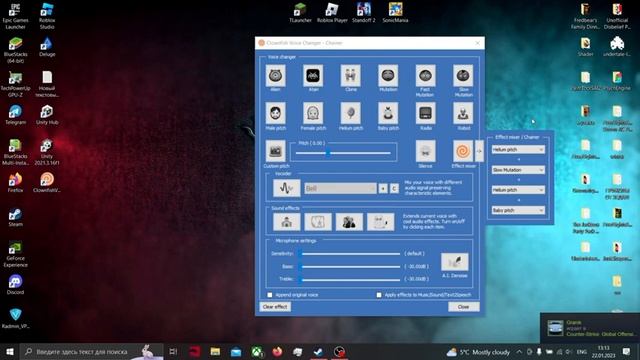
Task: Select the Discord desktop icon
Action: point(16,284)
